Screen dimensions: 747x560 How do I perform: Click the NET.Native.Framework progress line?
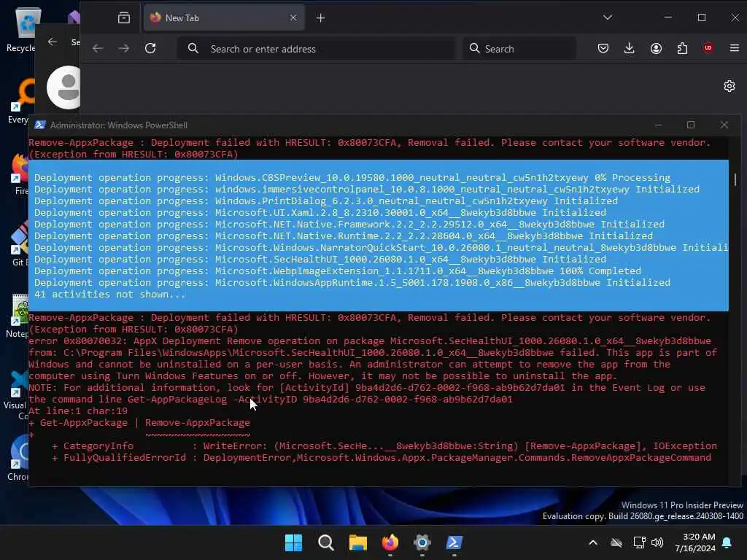(349, 224)
